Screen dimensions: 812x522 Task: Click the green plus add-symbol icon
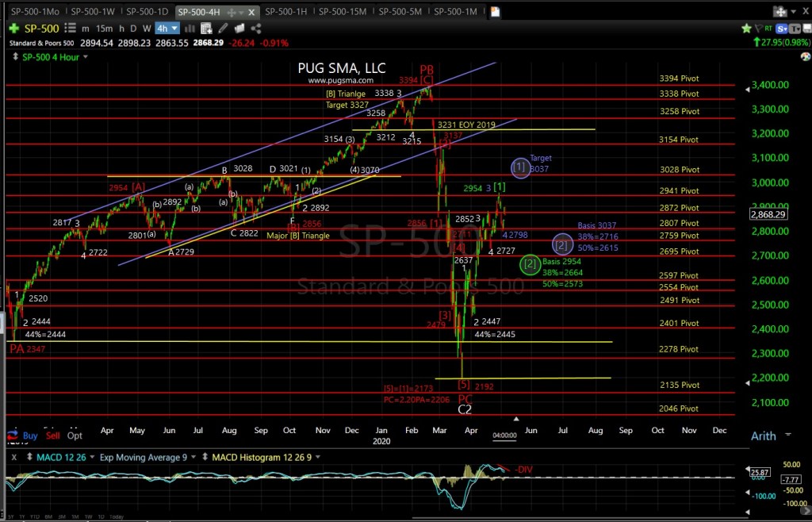click(14, 29)
